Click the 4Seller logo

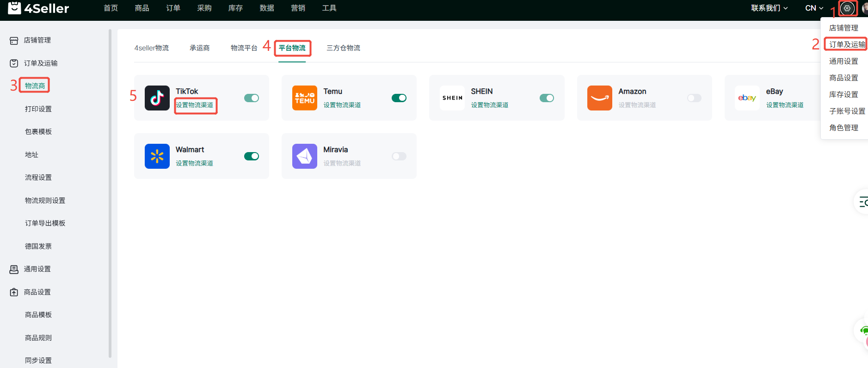tap(38, 8)
